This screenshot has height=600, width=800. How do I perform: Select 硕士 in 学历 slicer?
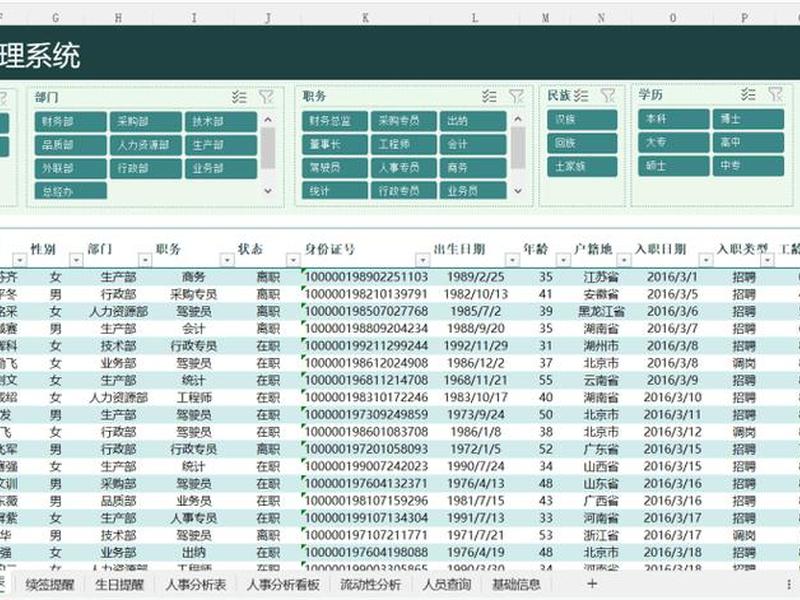(x=673, y=166)
